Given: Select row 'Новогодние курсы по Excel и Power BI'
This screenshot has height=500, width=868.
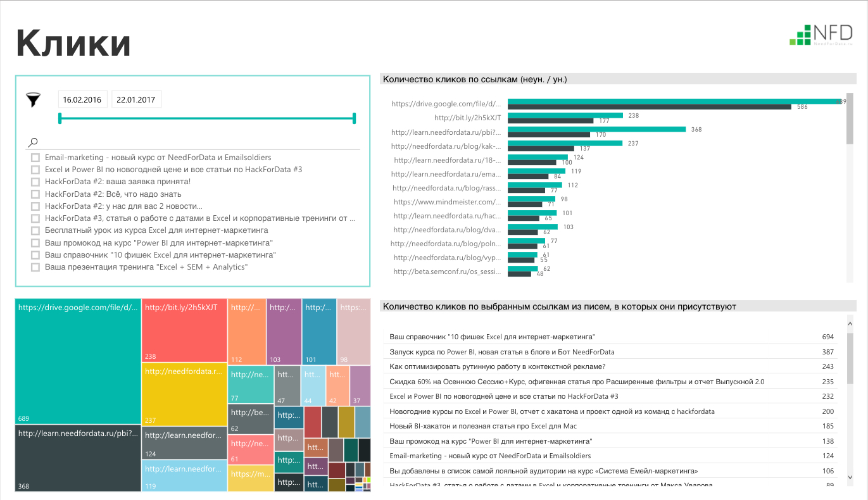Looking at the screenshot, I should [x=610, y=411].
